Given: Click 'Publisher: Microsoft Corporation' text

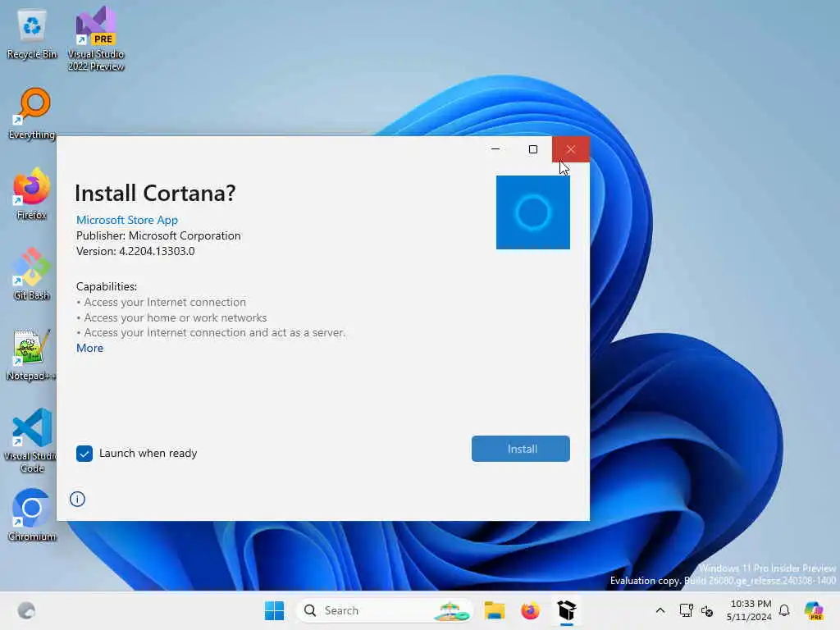Looking at the screenshot, I should pyautogui.click(x=158, y=235).
